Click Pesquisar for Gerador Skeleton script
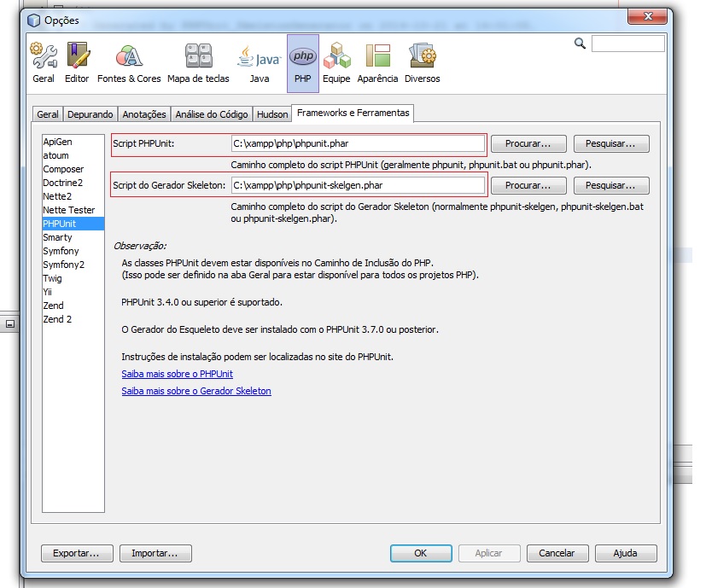The height and width of the screenshot is (588, 706). click(x=611, y=185)
